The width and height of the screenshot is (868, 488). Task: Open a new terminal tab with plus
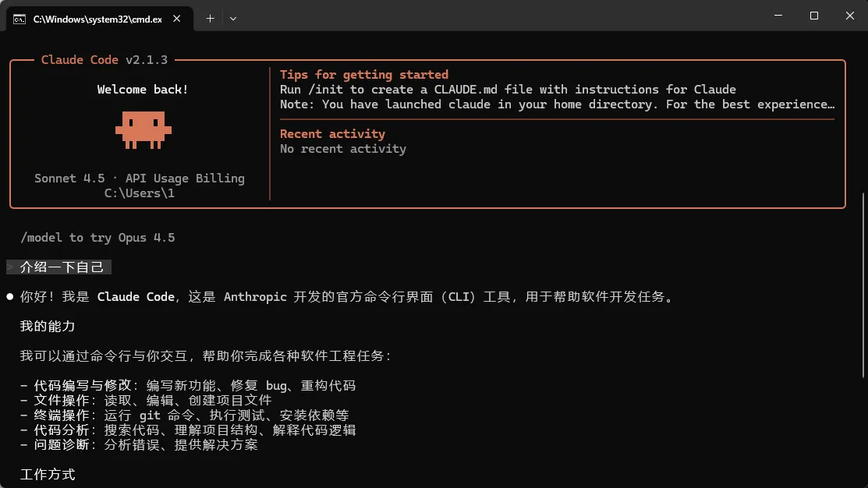tap(210, 19)
